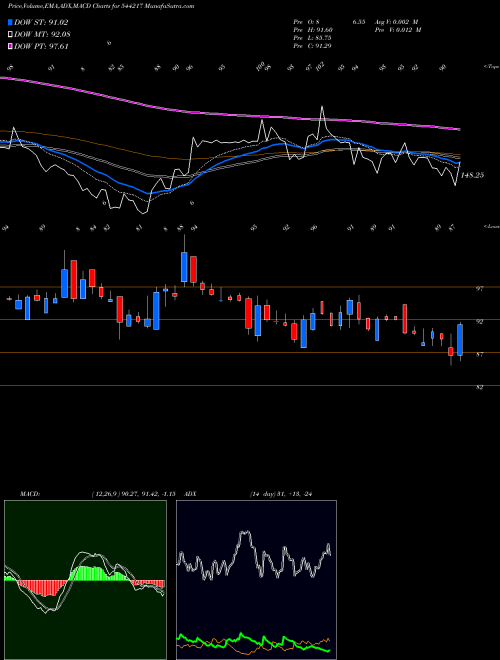
Task: Click the 'MACD:' panel label
Action: [30, 494]
